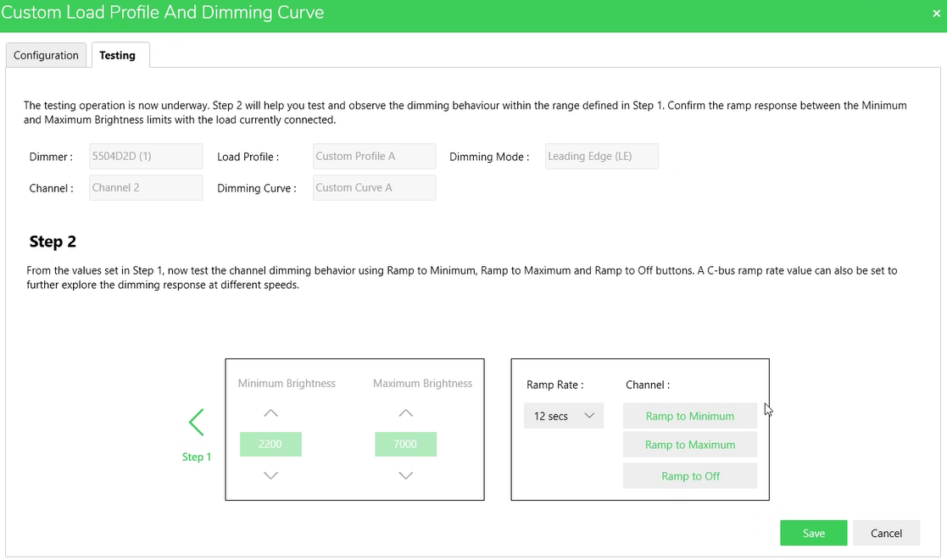The width and height of the screenshot is (947, 560).
Task: Click the Dimmer field 5504D2D (1)
Action: point(146,156)
